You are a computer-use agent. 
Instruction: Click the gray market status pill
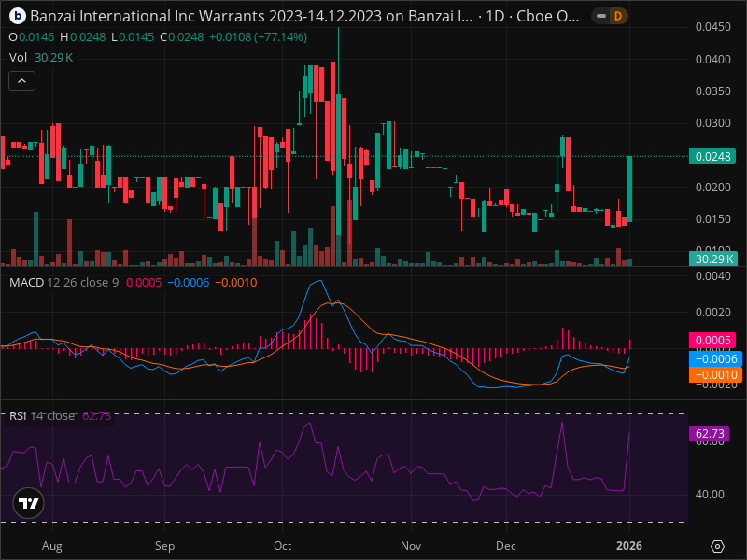coord(601,16)
